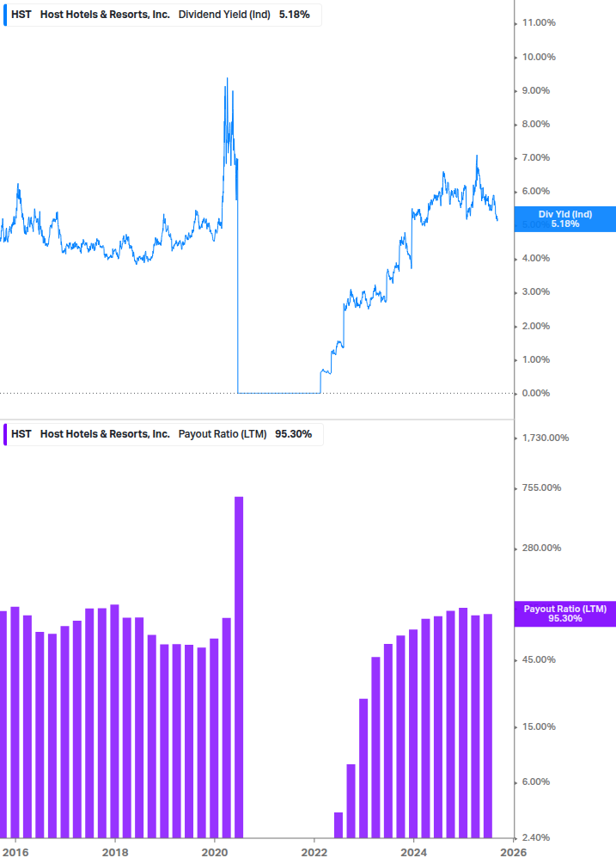616x864 pixels.
Task: Click the 755.00% payout axis label
Action: click(541, 487)
